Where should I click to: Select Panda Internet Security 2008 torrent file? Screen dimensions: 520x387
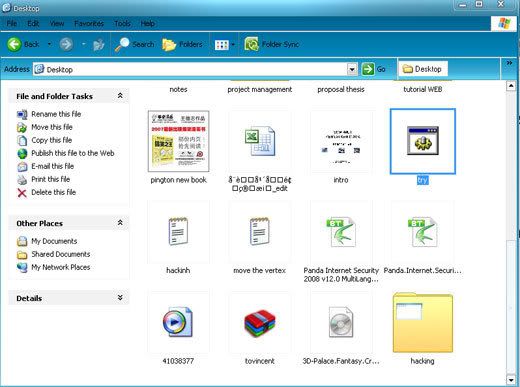341,232
